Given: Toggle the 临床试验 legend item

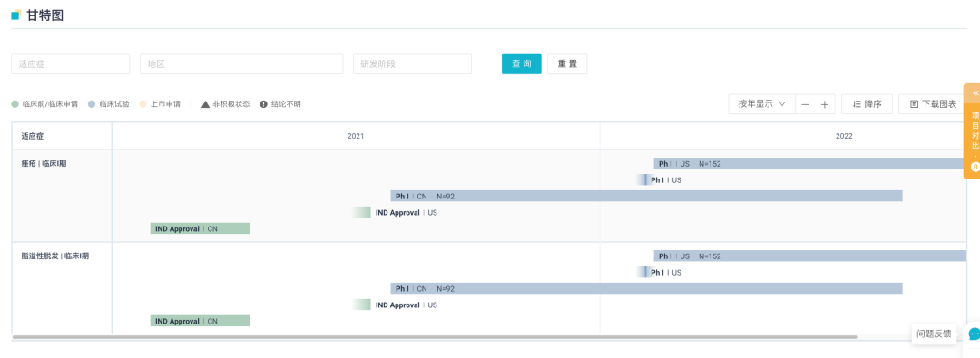Looking at the screenshot, I should (109, 104).
